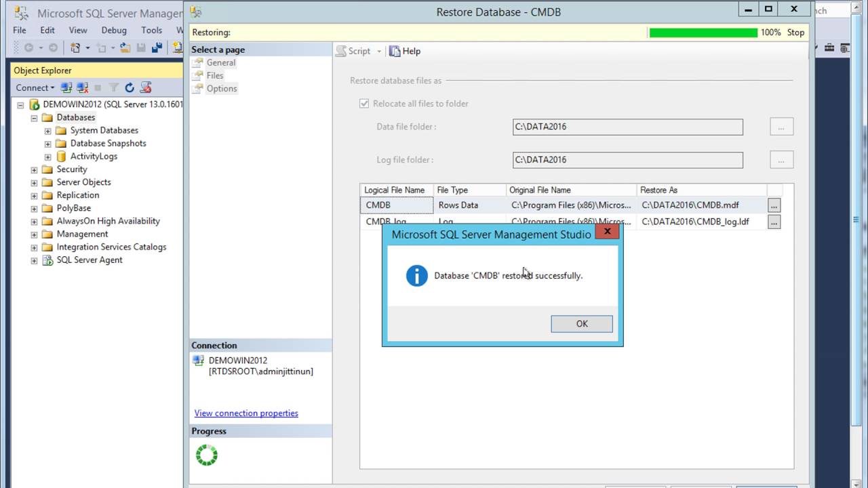Image resolution: width=868 pixels, height=488 pixels.
Task: Open View connection properties link
Action: pos(246,413)
